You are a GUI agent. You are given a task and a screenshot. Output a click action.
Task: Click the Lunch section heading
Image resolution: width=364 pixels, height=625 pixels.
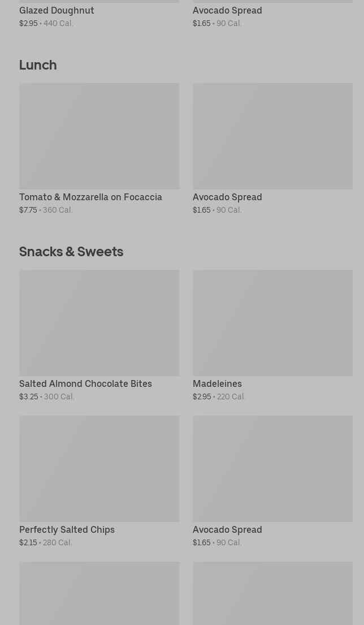(x=38, y=64)
